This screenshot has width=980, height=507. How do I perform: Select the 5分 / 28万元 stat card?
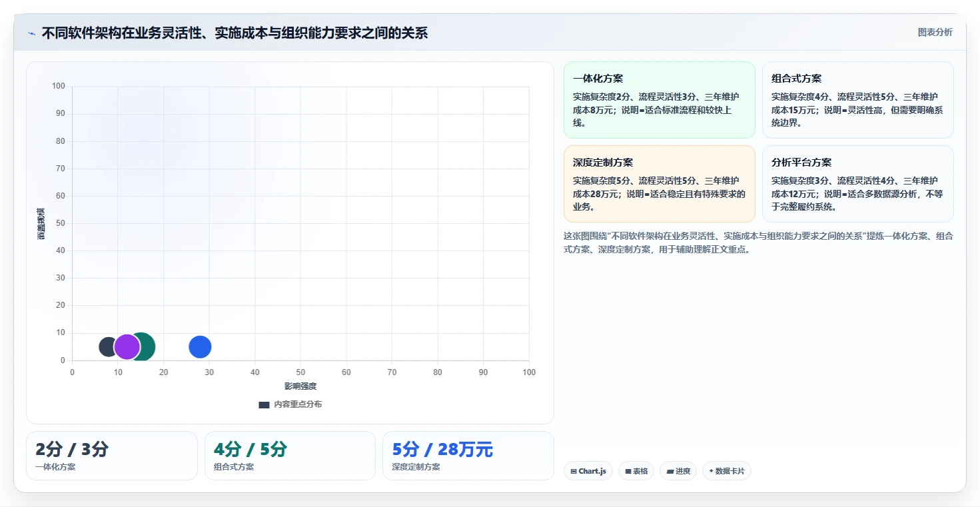[x=468, y=456]
